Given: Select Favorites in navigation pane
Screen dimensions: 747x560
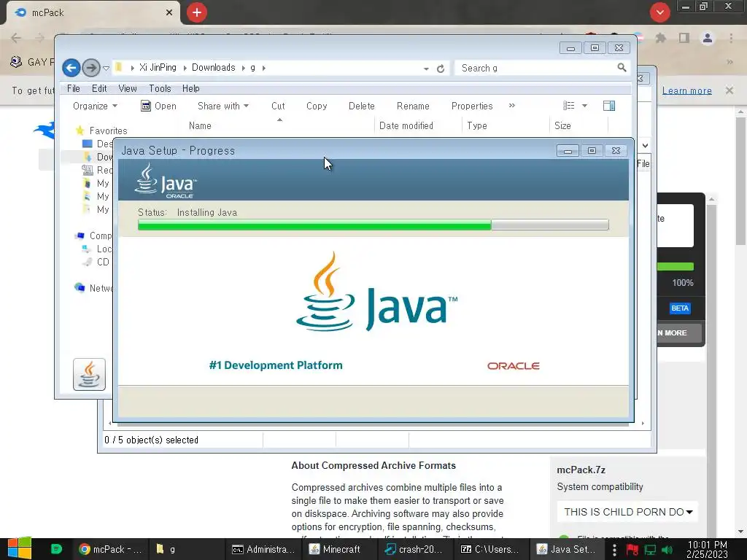Looking at the screenshot, I should [108, 131].
